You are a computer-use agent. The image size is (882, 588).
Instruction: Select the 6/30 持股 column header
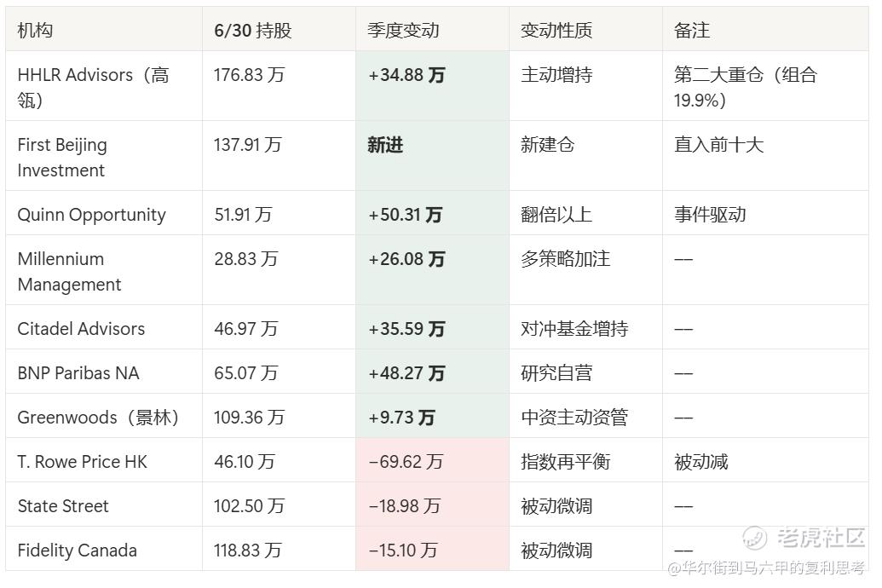coord(252,30)
